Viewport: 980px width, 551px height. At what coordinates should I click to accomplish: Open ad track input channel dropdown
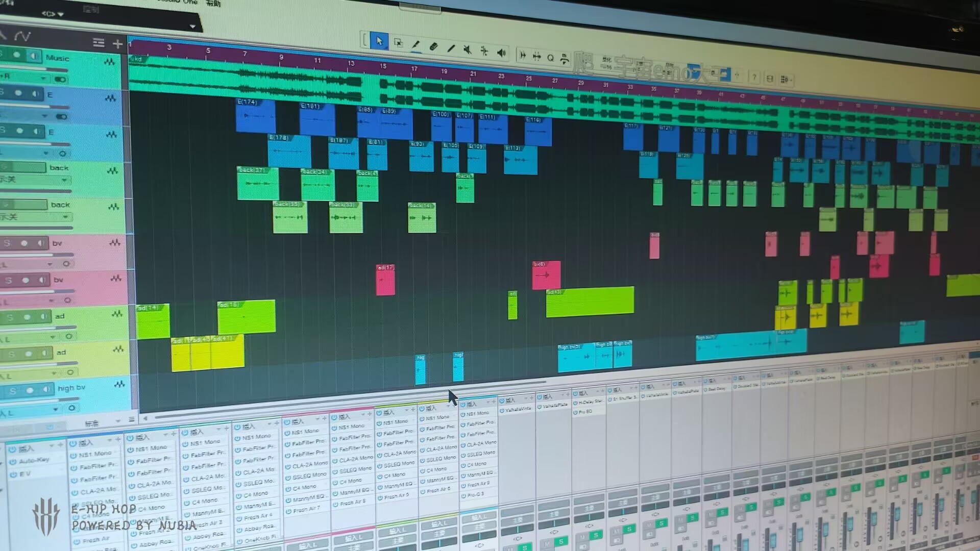point(53,338)
